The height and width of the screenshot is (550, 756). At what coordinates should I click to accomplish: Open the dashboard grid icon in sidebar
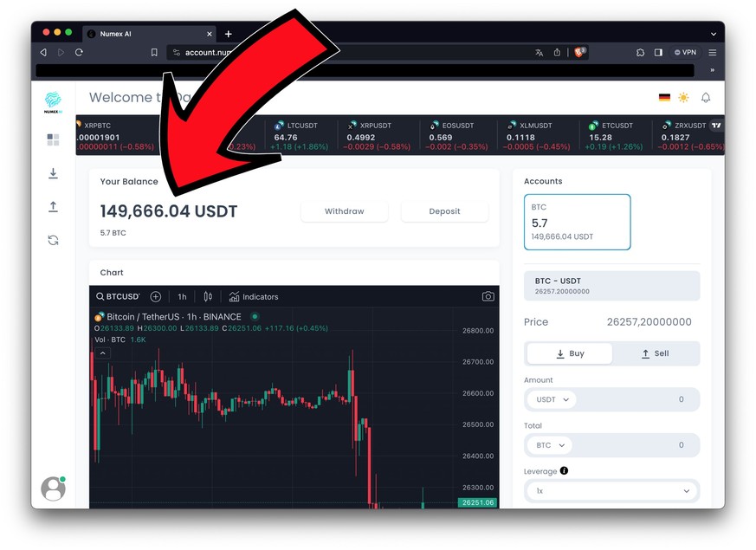(53, 139)
